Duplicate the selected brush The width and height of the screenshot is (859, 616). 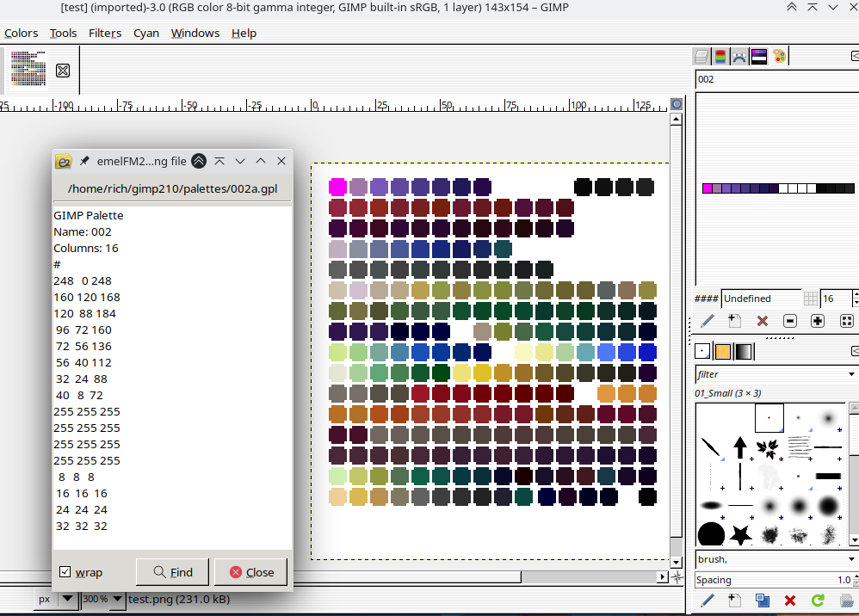point(762,601)
